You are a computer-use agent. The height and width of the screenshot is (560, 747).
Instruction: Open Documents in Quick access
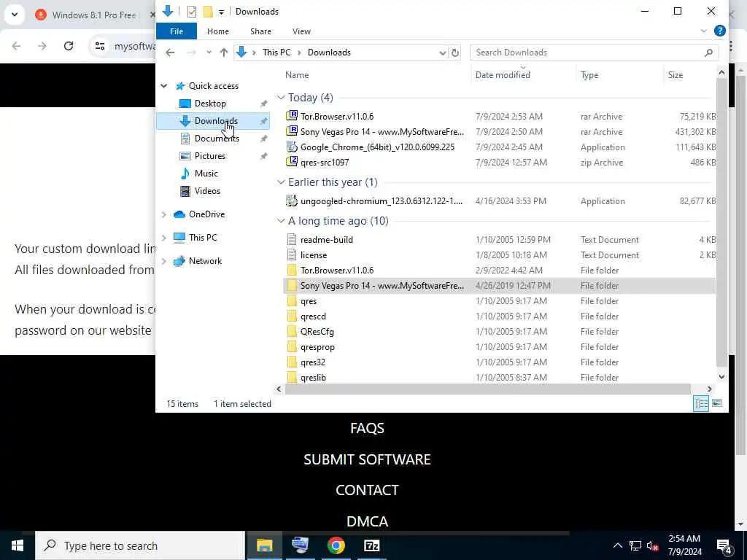[x=217, y=139]
